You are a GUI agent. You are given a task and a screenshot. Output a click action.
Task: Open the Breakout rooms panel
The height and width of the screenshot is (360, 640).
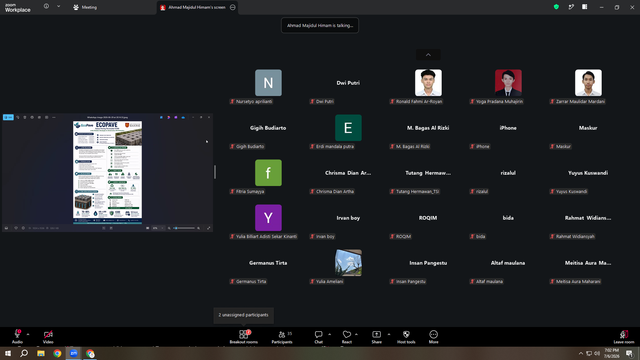click(244, 337)
